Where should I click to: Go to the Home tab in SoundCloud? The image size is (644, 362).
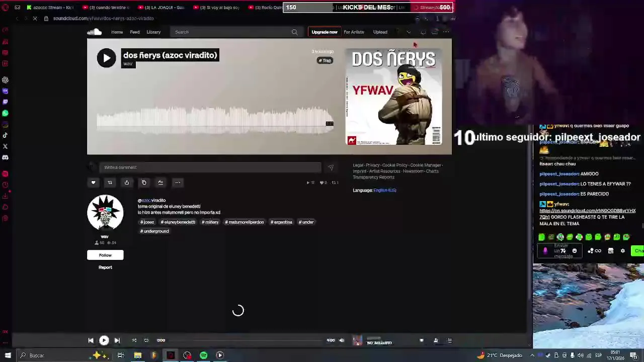[x=117, y=32]
